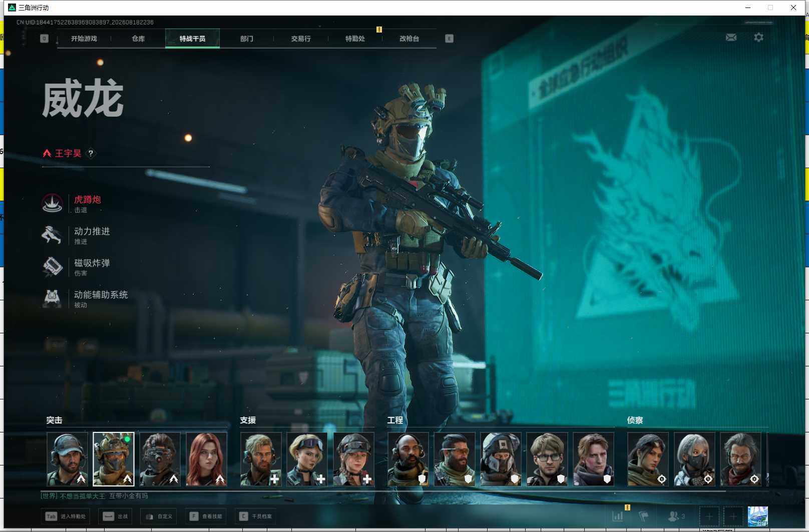Select the 特战干员 tab
This screenshot has height=532, width=809.
tap(192, 39)
